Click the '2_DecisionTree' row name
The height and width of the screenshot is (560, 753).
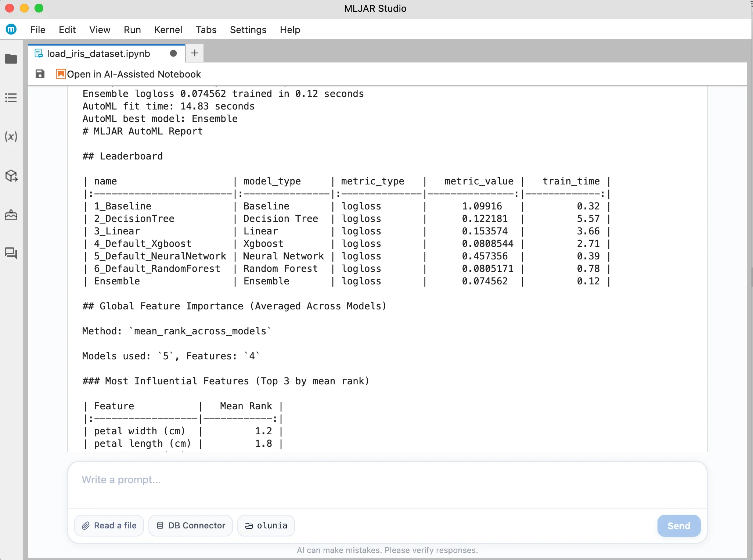(134, 219)
